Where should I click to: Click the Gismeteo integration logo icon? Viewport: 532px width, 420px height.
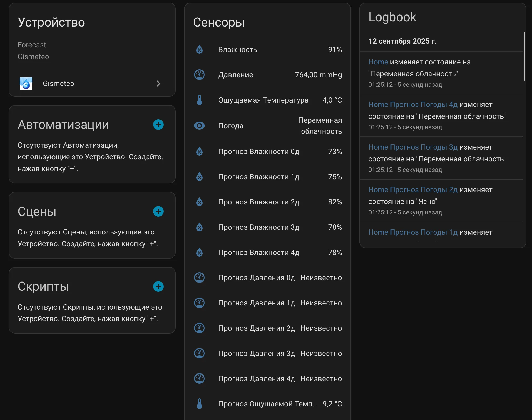click(26, 84)
